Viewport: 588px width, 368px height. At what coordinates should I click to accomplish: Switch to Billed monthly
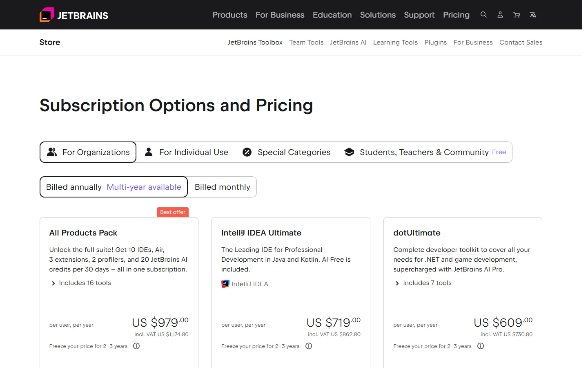[x=222, y=187]
